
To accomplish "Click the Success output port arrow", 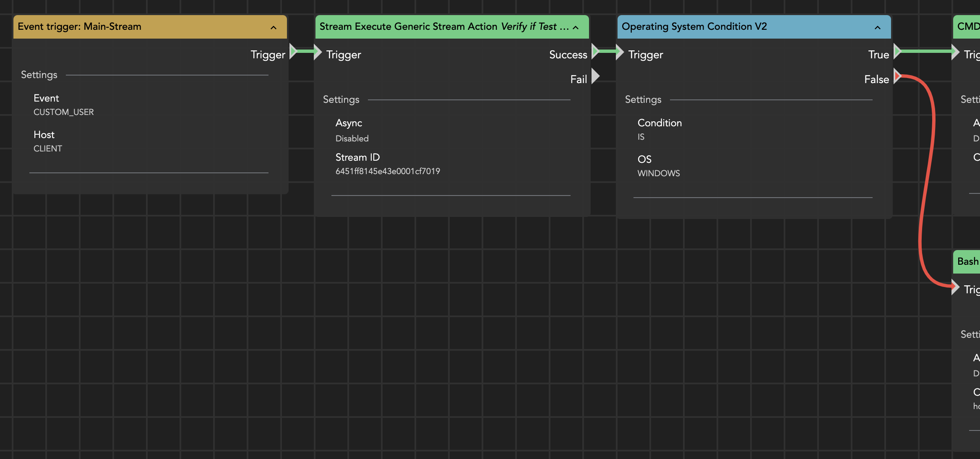I will tap(595, 52).
